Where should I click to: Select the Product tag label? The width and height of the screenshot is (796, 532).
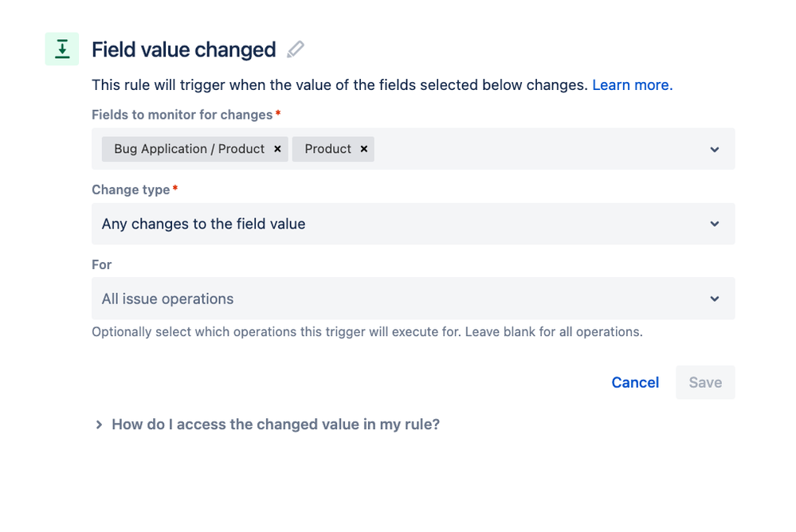(328, 149)
